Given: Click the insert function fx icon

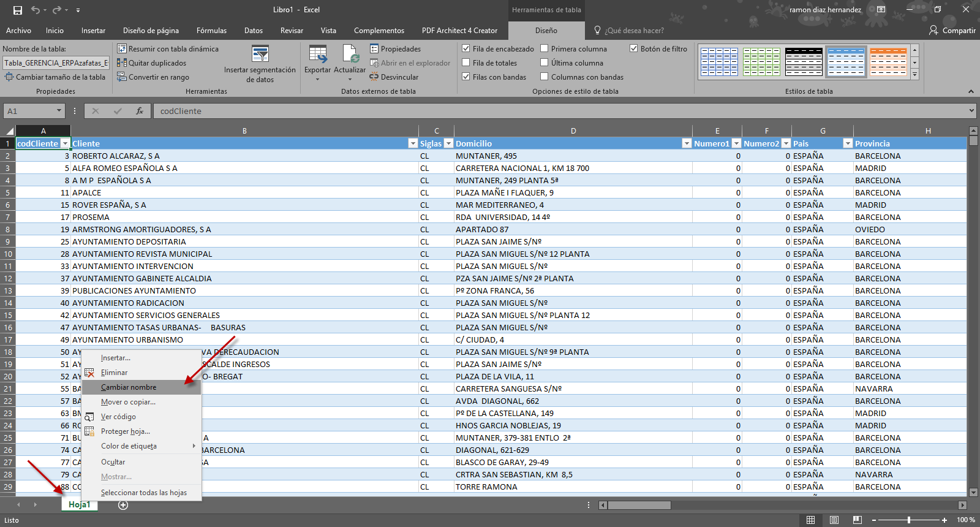Looking at the screenshot, I should click(x=140, y=111).
